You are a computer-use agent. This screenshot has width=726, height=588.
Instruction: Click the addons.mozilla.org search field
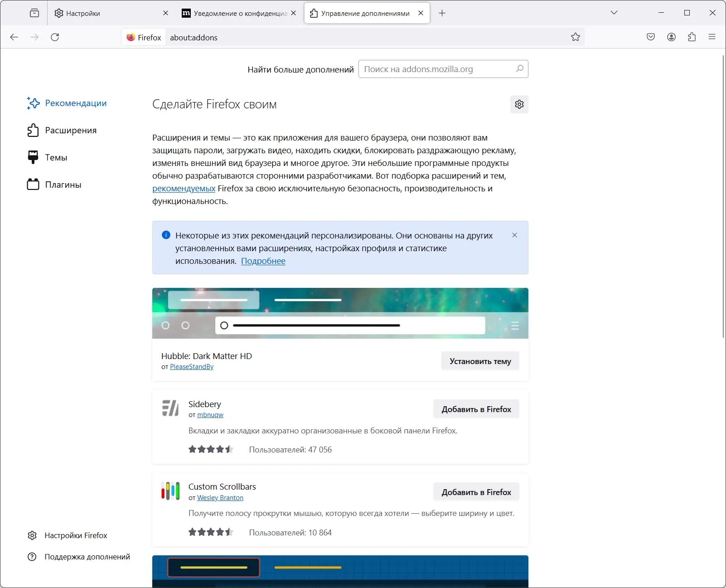[436, 69]
